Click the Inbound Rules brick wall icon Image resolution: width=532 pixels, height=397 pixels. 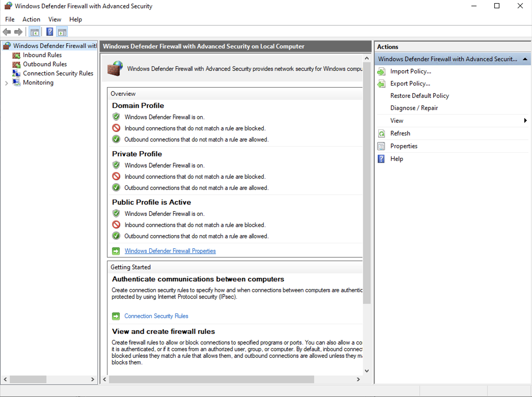16,55
